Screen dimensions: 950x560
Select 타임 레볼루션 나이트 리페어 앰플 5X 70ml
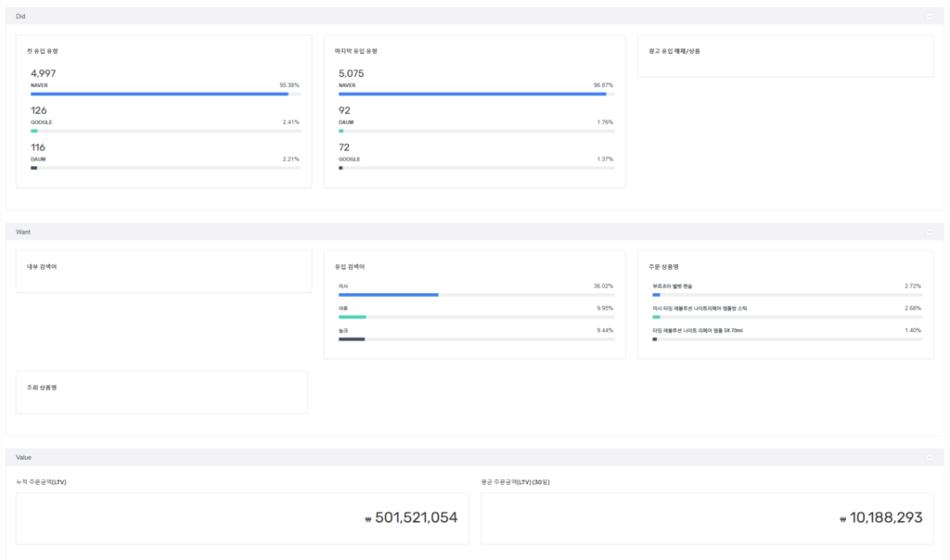(698, 330)
